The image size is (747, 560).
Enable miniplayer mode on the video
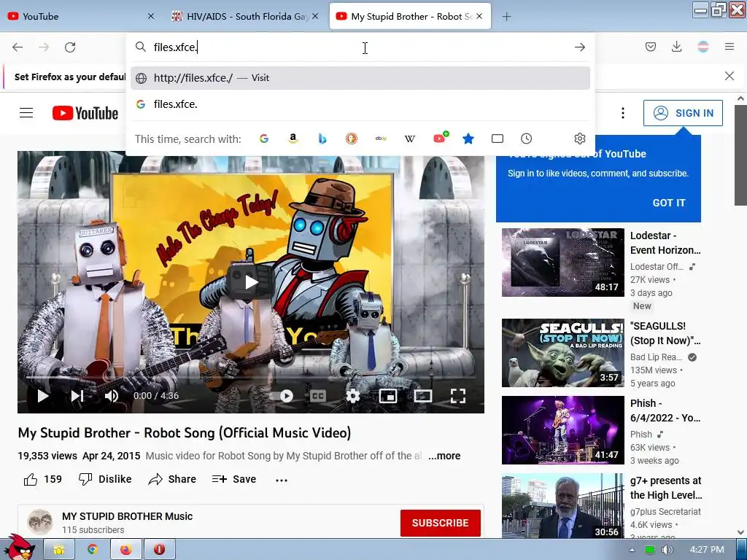(388, 396)
